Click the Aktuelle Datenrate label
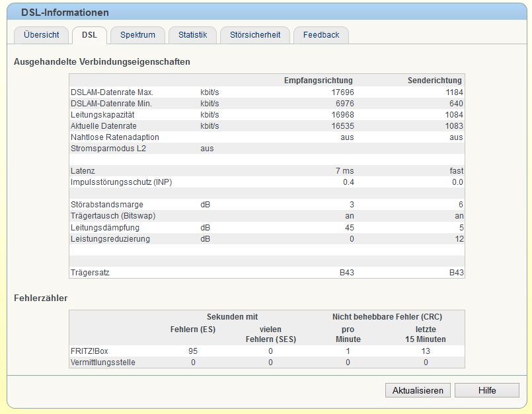 point(104,126)
